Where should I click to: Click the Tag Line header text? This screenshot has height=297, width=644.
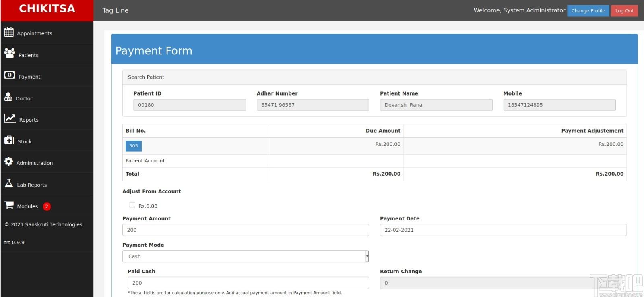116,10
